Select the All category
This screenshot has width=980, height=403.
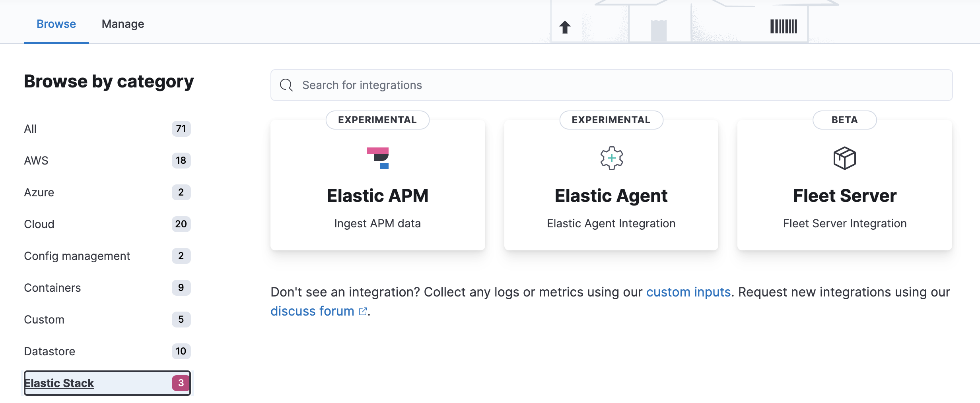pos(107,129)
